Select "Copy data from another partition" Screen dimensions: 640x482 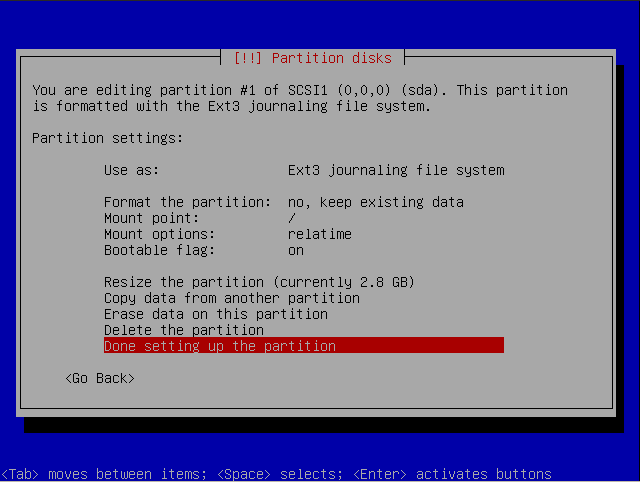point(231,298)
